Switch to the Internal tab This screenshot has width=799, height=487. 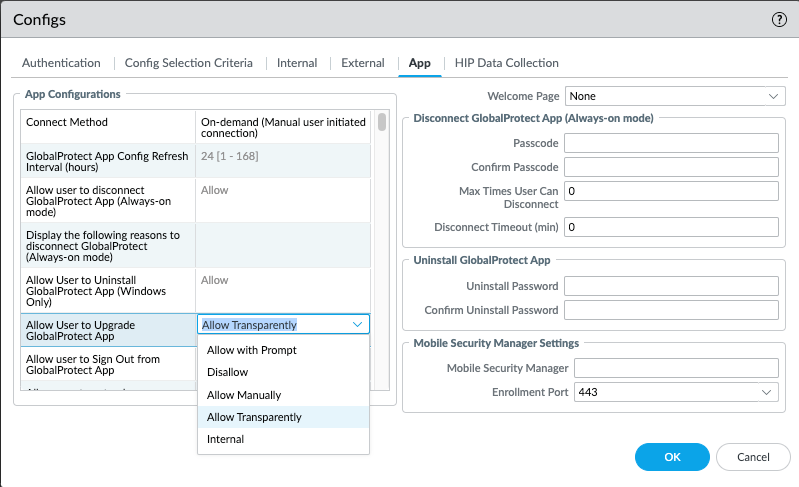point(297,63)
